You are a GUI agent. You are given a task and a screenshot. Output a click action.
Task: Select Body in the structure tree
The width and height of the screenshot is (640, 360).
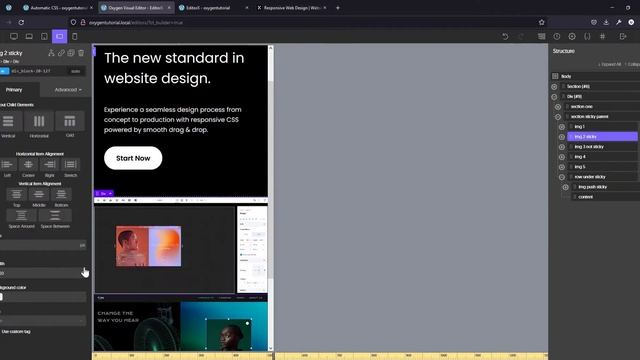(x=566, y=76)
